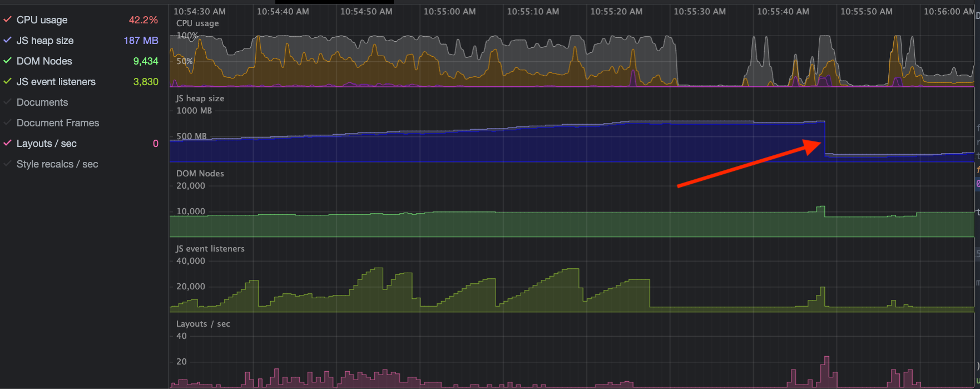This screenshot has width=980, height=389.
Task: Click the 3,830 event listeners value
Action: [146, 82]
